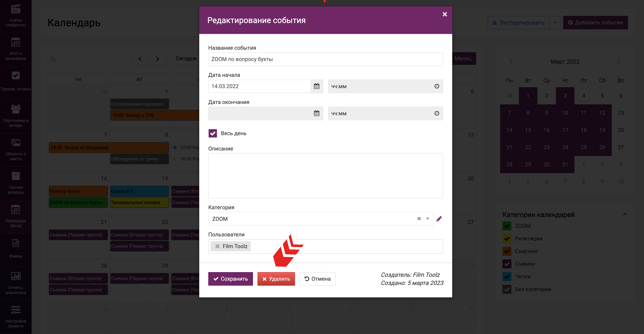Clear the ZOOM category selection

point(419,219)
